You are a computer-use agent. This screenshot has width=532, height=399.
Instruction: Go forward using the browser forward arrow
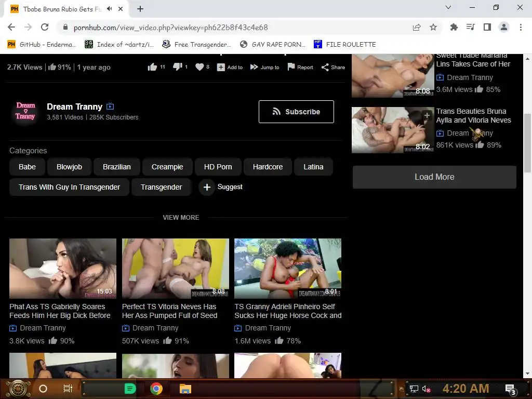point(28,27)
